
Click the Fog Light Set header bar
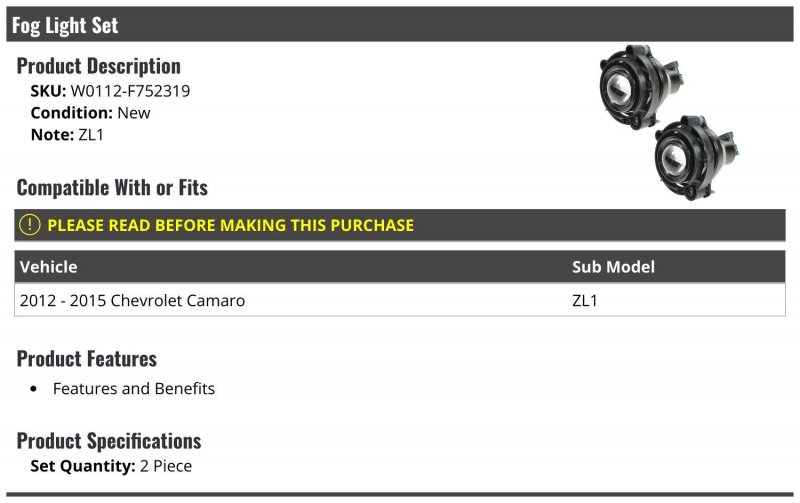pyautogui.click(x=399, y=24)
